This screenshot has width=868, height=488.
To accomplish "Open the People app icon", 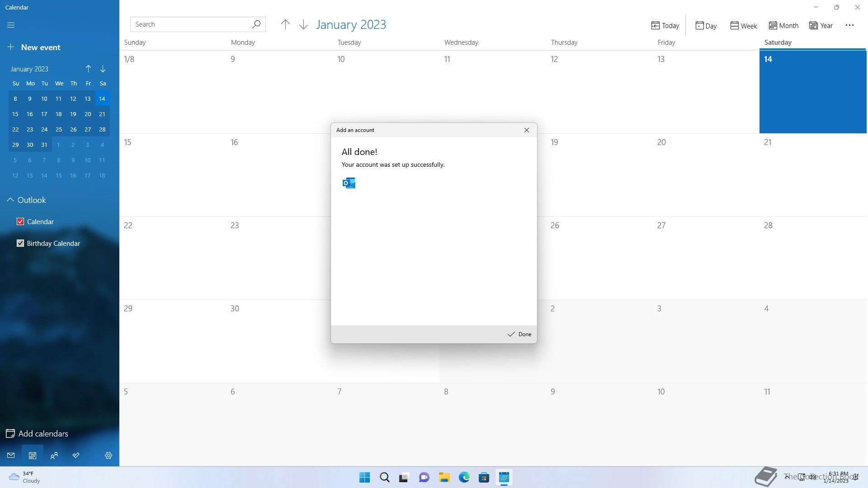I will click(x=54, y=455).
